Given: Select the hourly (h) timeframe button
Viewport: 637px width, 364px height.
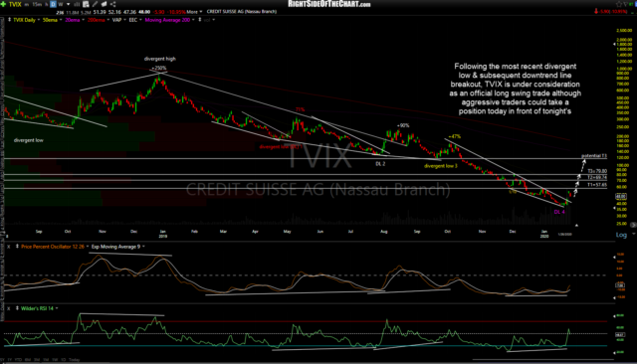Looking at the screenshot, I should 47,4.
